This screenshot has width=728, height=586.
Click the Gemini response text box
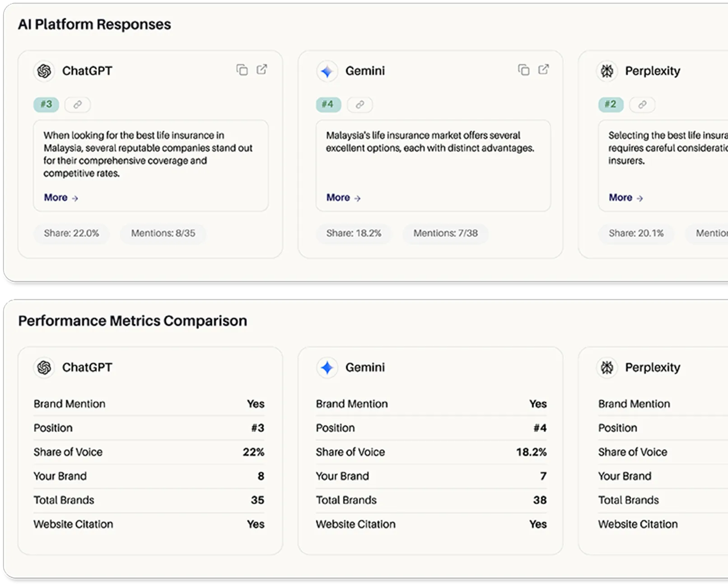point(433,166)
